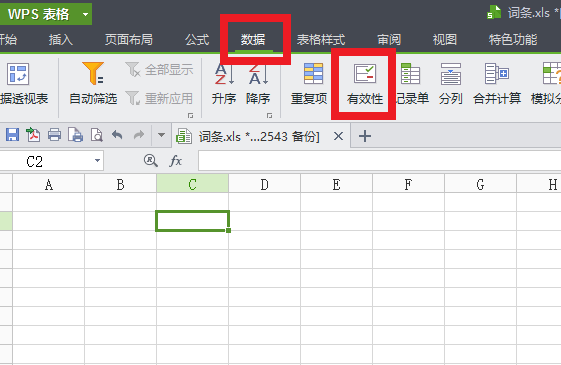Screen dimensions: 561x365
Task: Open filter group dialog launcher
Action: click(x=190, y=116)
